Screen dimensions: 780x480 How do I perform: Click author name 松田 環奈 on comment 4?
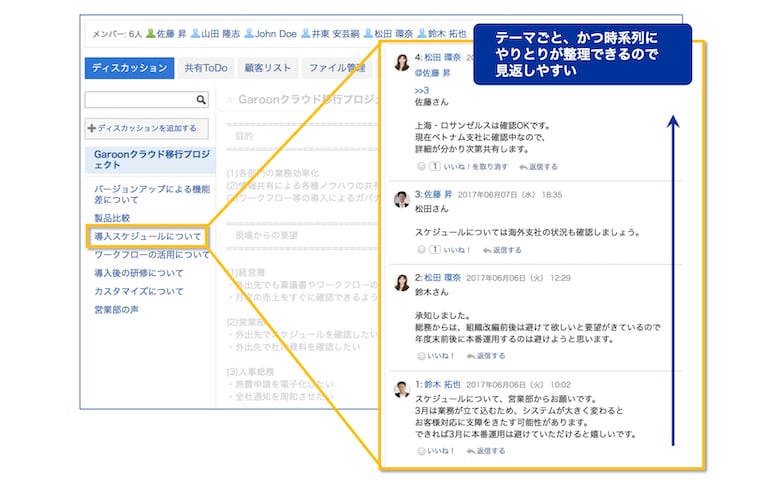(x=442, y=57)
